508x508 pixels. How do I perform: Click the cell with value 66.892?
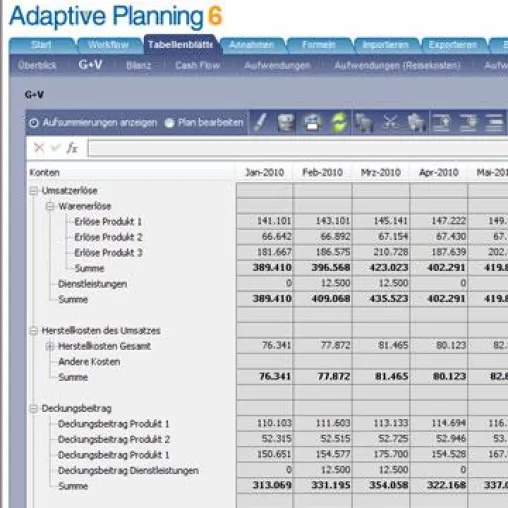click(x=323, y=237)
